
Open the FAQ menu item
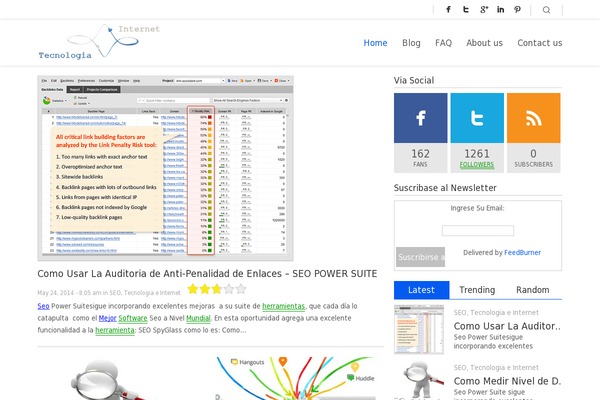[443, 43]
